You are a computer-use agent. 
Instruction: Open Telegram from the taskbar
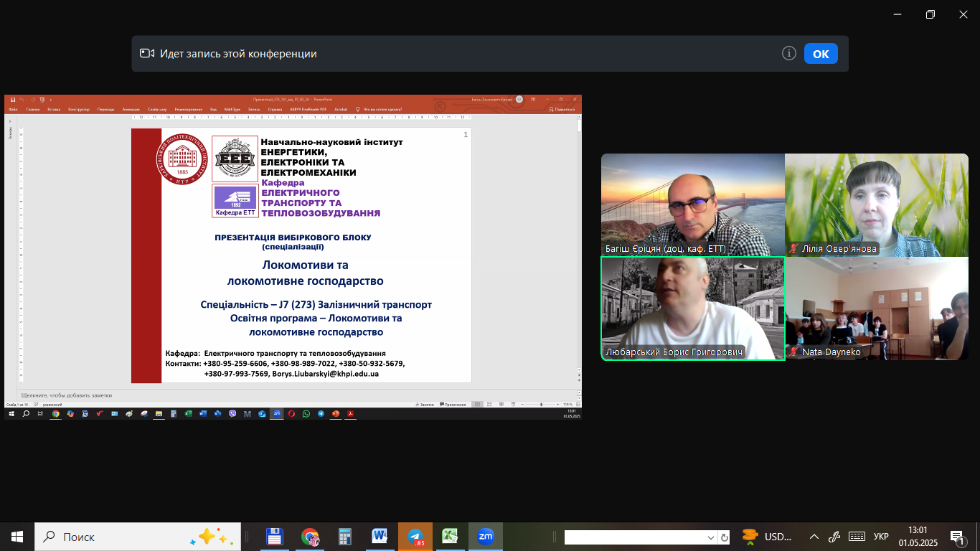(x=415, y=537)
